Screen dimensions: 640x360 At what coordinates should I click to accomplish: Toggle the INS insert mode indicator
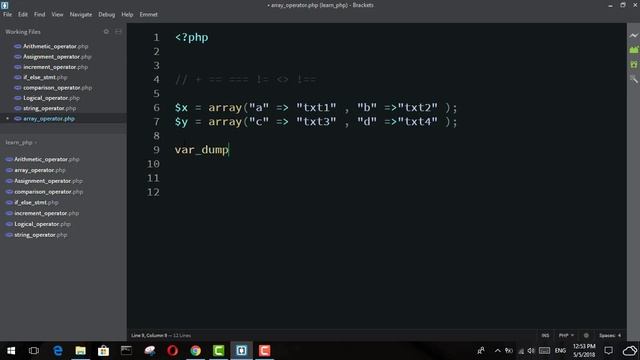(x=545, y=336)
